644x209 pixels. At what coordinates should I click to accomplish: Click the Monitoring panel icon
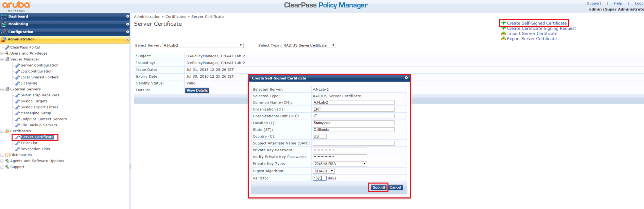4,24
